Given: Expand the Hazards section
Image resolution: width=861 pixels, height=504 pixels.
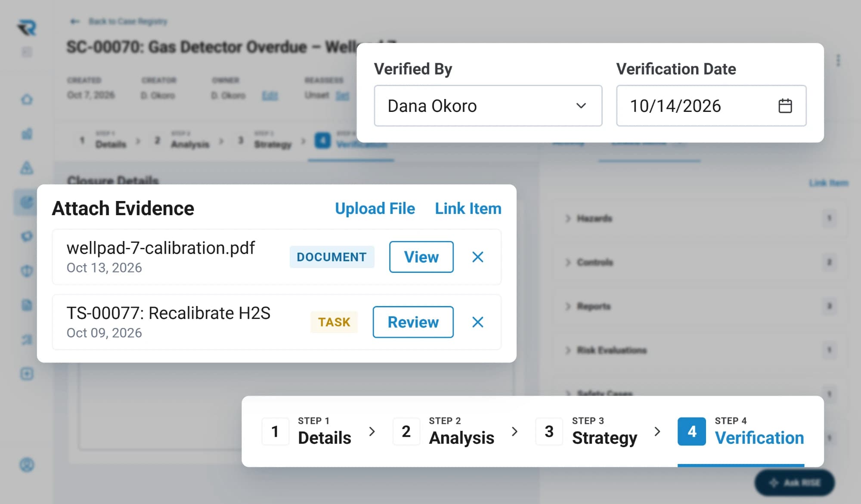Looking at the screenshot, I should (x=700, y=218).
